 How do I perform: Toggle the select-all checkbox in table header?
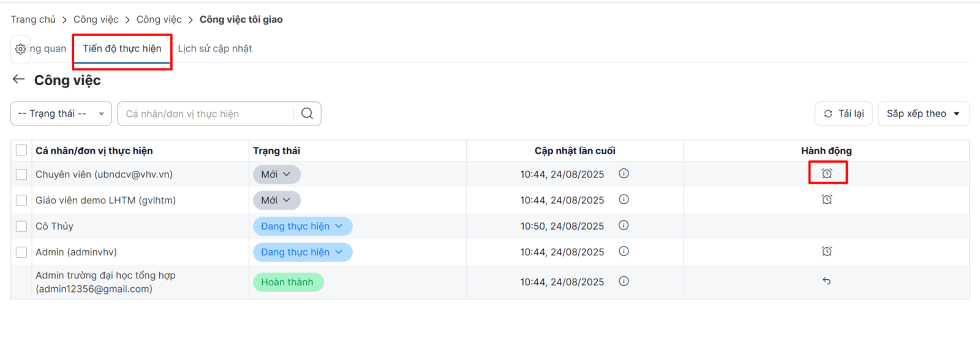pyautogui.click(x=21, y=151)
